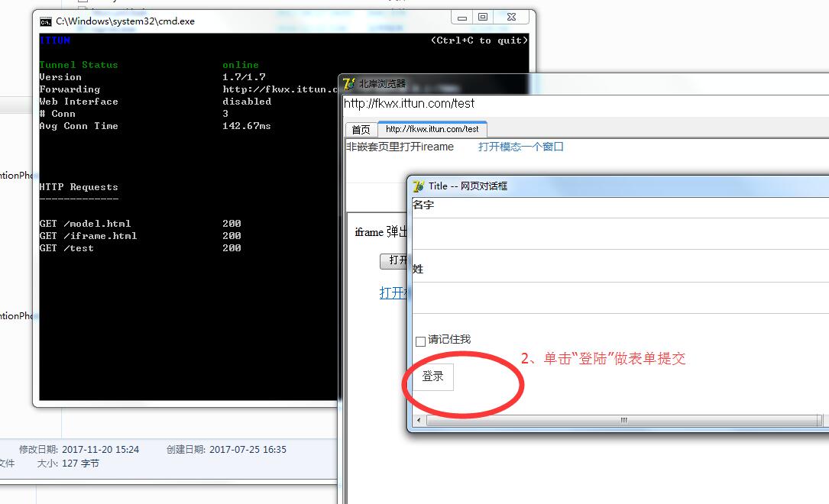Click the 登录 login button
Viewport: 829px width, 504px height.
pyautogui.click(x=432, y=376)
